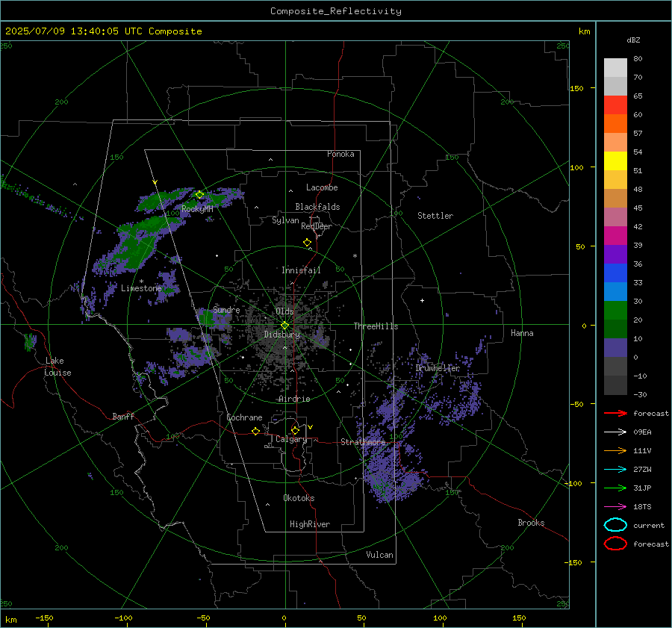Click the Lacombe label
The height and width of the screenshot is (628, 672).
pos(322,187)
